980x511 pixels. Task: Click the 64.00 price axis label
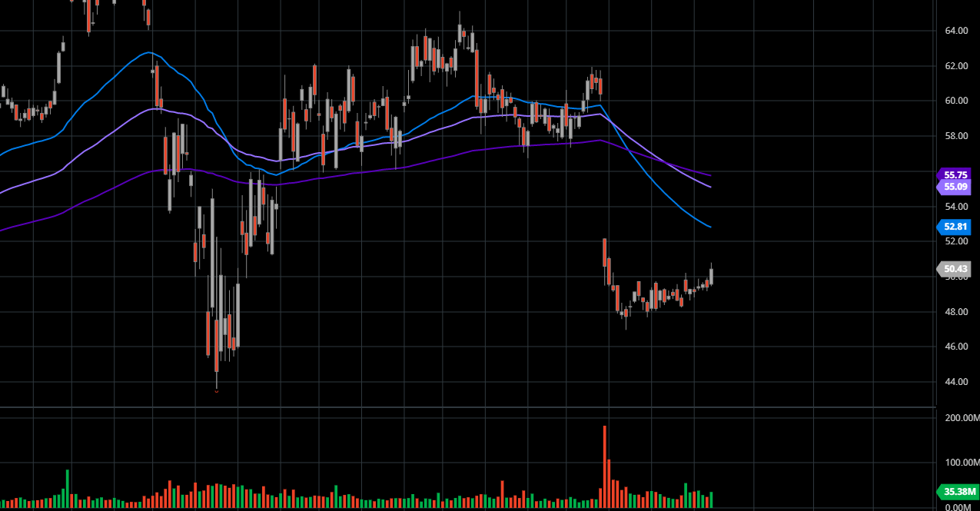(x=955, y=31)
